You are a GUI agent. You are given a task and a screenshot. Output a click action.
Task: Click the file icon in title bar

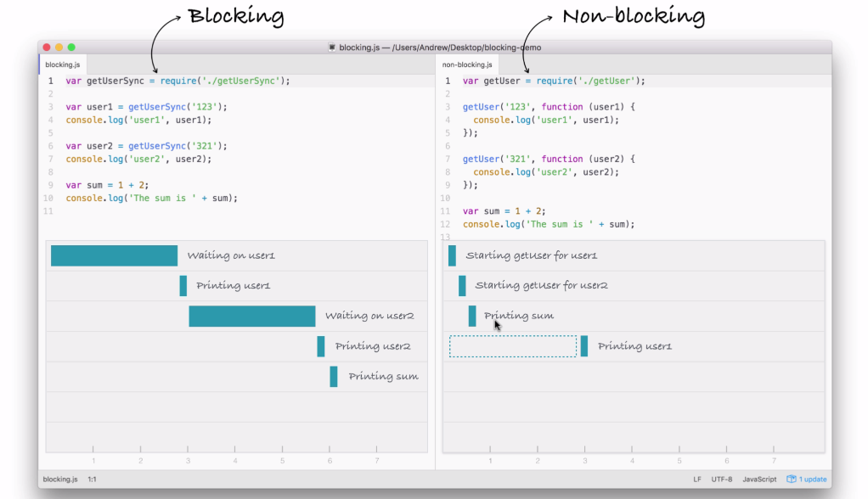tap(331, 47)
